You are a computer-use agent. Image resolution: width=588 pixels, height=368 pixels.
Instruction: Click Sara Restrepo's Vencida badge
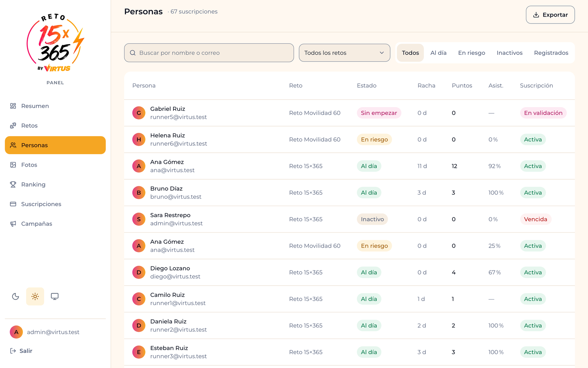coord(535,219)
